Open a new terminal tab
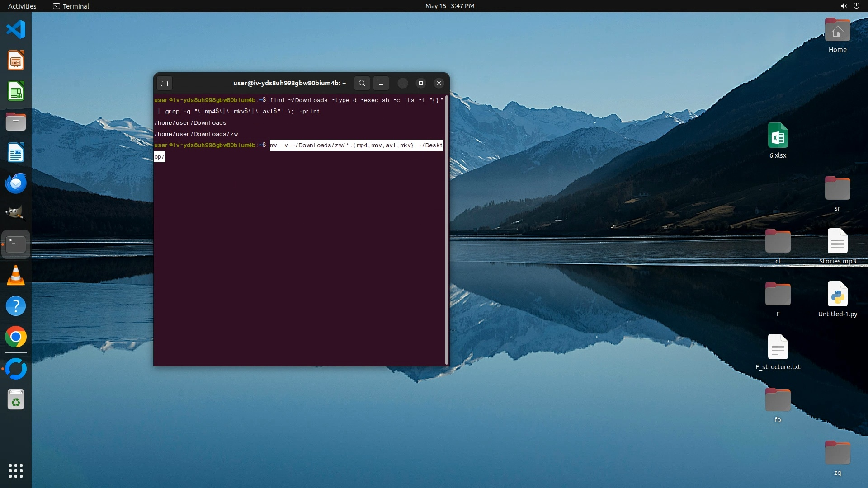868x488 pixels. pyautogui.click(x=165, y=83)
